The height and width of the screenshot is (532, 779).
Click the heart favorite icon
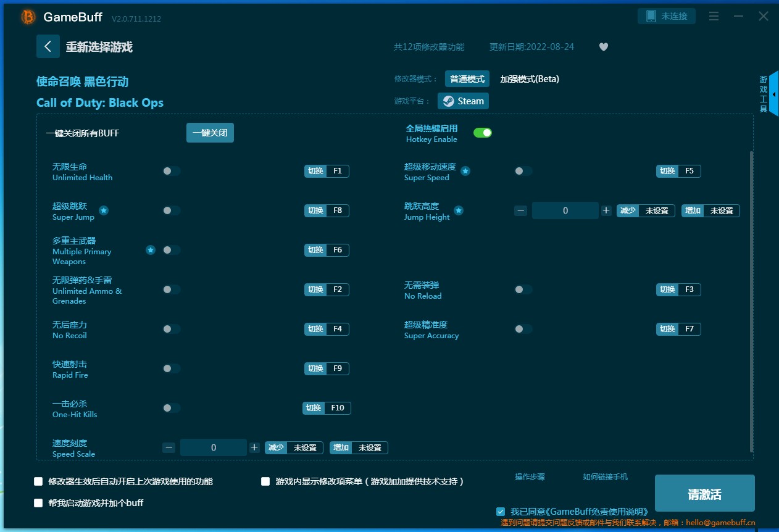[x=604, y=47]
